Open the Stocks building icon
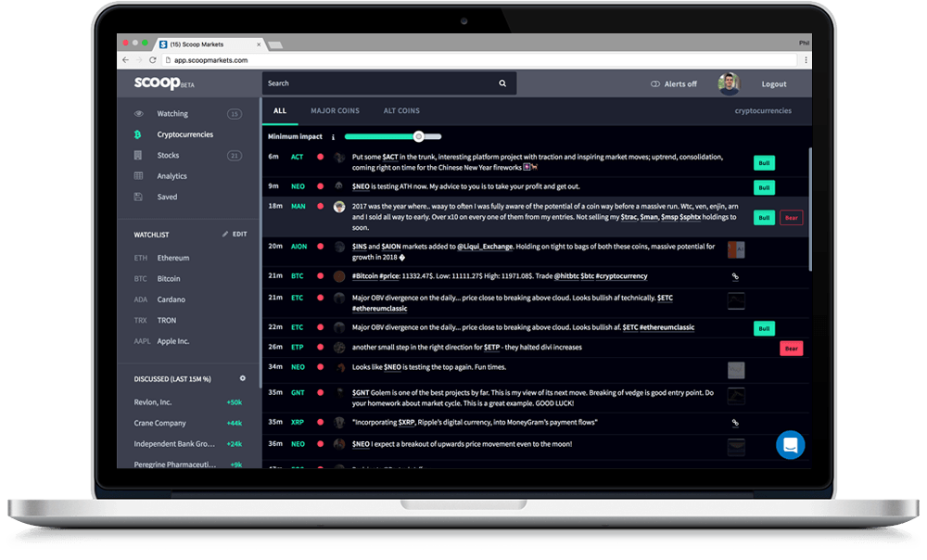Image resolution: width=927 pixels, height=560 pixels. [x=138, y=155]
